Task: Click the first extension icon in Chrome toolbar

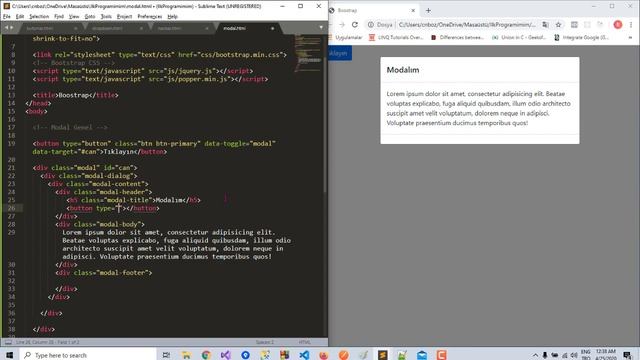Action: click(x=574, y=24)
